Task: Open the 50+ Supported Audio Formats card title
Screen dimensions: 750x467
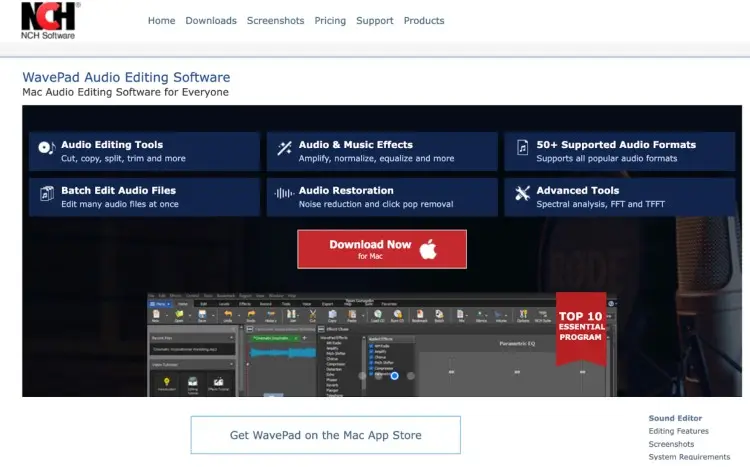Action: (x=616, y=145)
